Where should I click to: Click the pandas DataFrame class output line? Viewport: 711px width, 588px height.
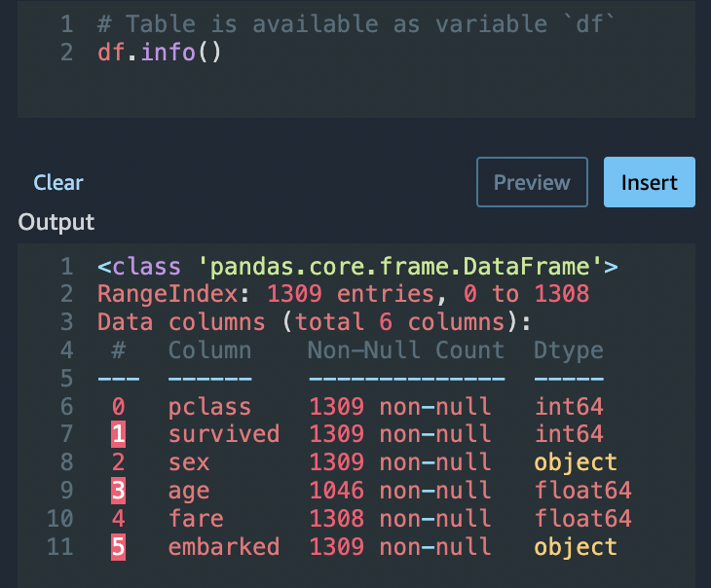(x=357, y=266)
